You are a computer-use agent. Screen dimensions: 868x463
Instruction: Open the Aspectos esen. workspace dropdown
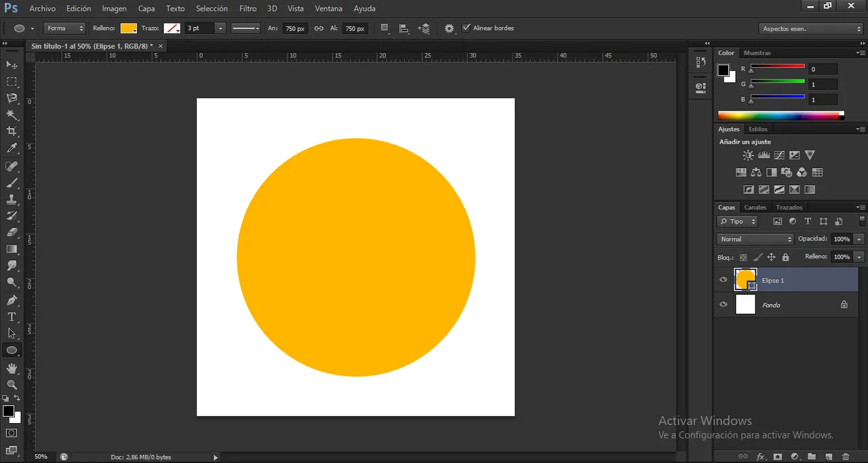click(x=811, y=28)
